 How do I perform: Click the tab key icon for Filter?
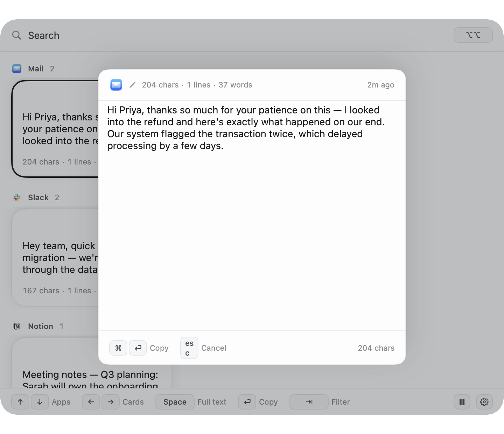point(309,402)
